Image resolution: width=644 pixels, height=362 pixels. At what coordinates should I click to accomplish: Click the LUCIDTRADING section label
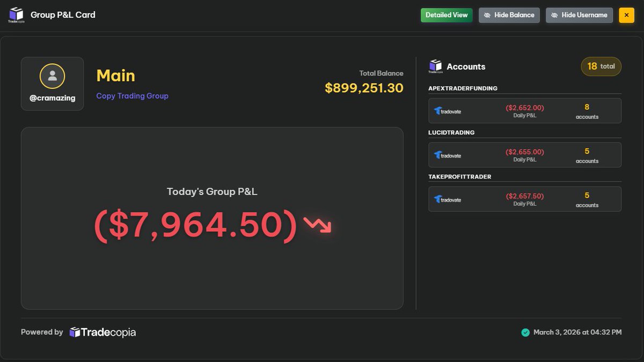click(x=451, y=132)
